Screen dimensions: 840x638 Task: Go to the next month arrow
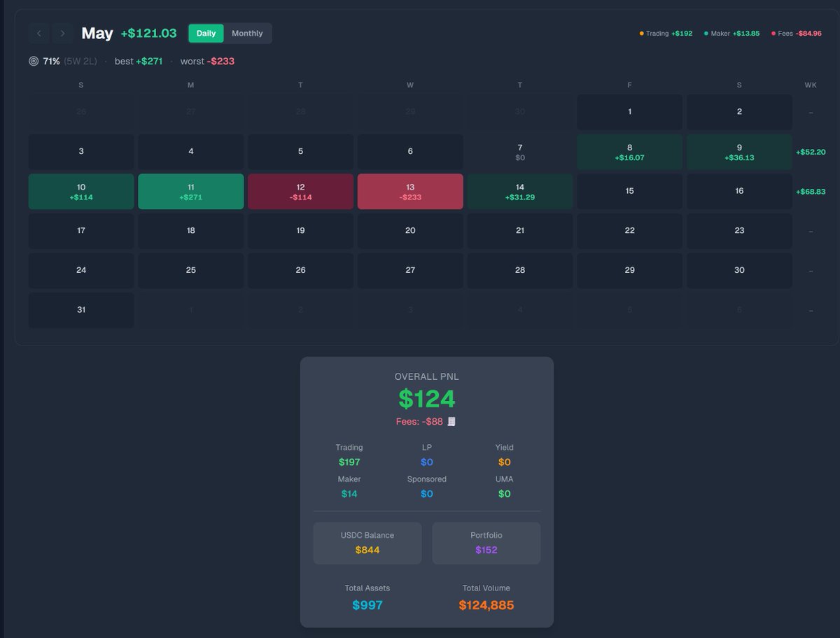[x=62, y=33]
